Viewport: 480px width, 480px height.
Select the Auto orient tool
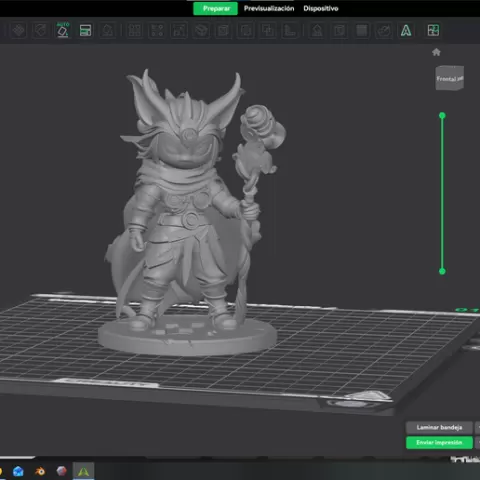tap(63, 30)
